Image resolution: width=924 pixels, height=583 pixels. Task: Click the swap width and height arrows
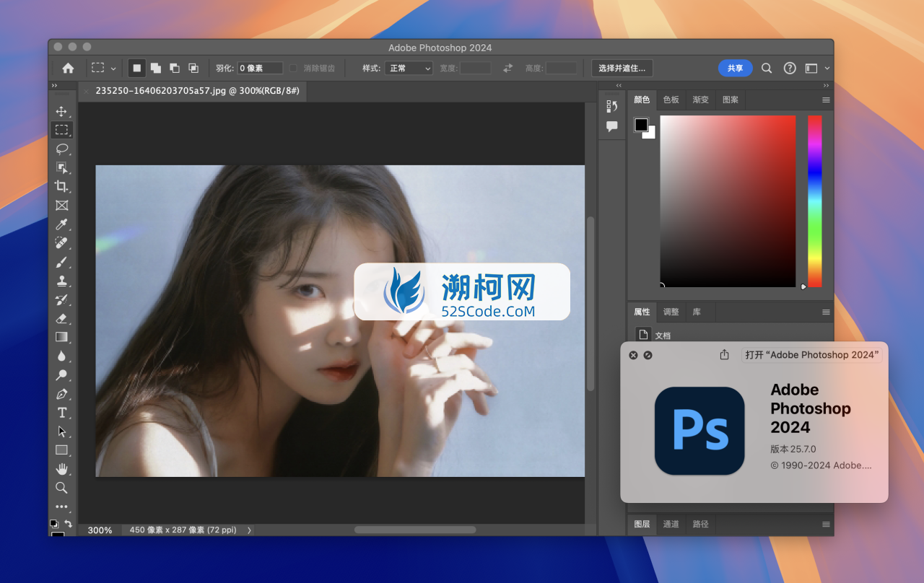pos(507,68)
